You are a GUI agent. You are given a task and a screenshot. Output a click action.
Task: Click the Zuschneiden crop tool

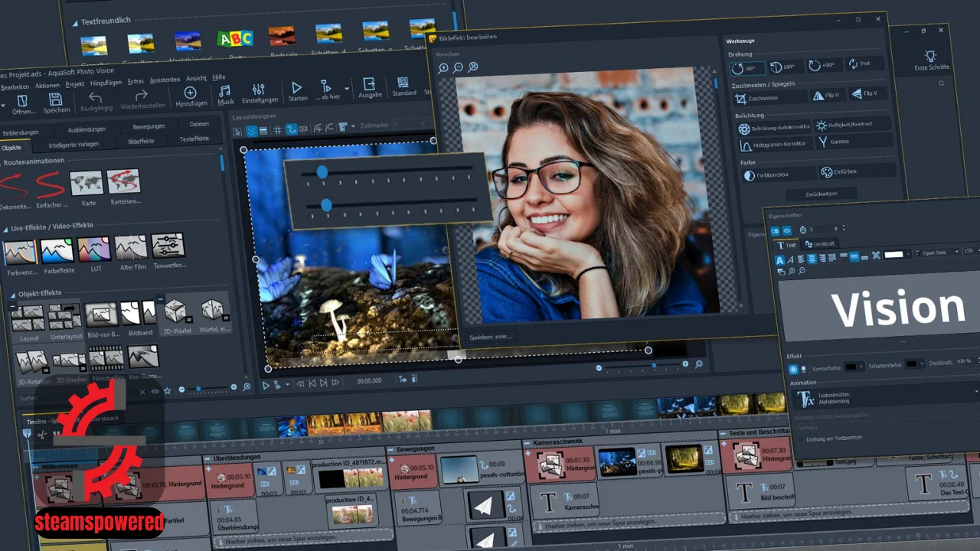[x=771, y=98]
